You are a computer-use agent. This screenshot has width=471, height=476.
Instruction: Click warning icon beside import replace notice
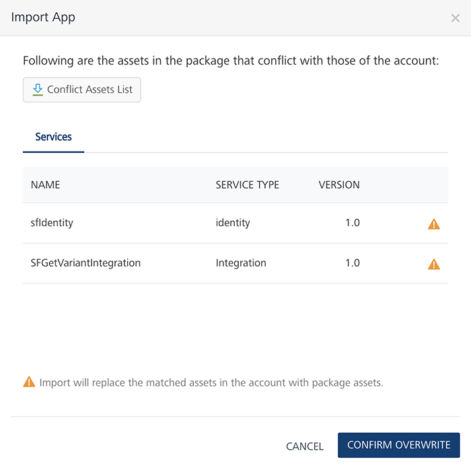(x=29, y=382)
